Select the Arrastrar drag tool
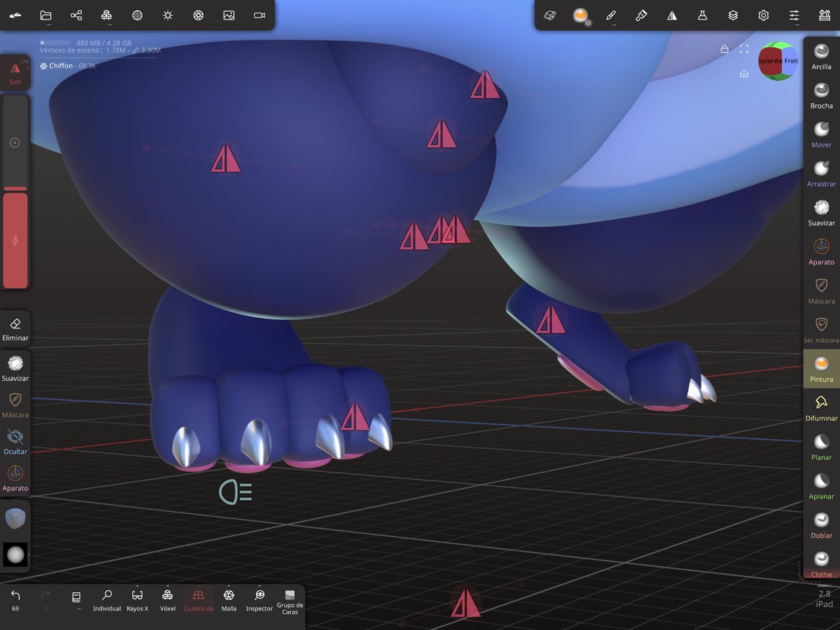The width and height of the screenshot is (840, 630). coord(822,173)
